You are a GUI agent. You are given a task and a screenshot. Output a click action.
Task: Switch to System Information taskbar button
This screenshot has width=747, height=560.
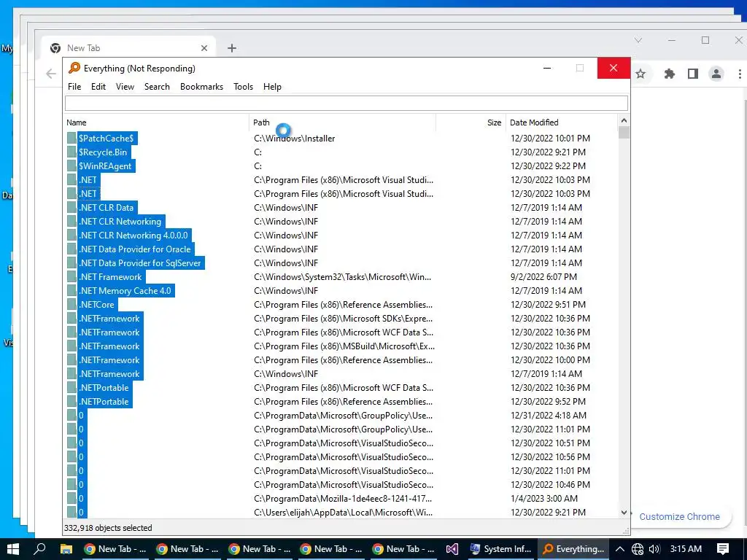pos(500,549)
